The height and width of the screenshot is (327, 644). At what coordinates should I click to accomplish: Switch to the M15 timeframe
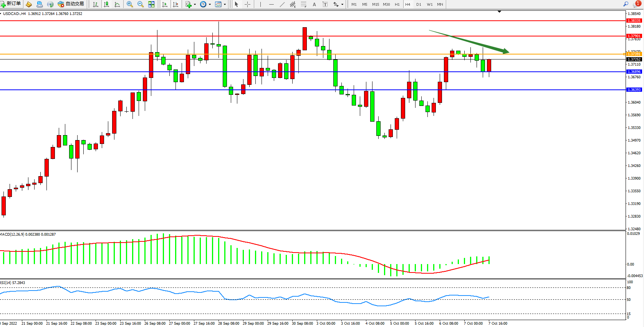pos(375,5)
